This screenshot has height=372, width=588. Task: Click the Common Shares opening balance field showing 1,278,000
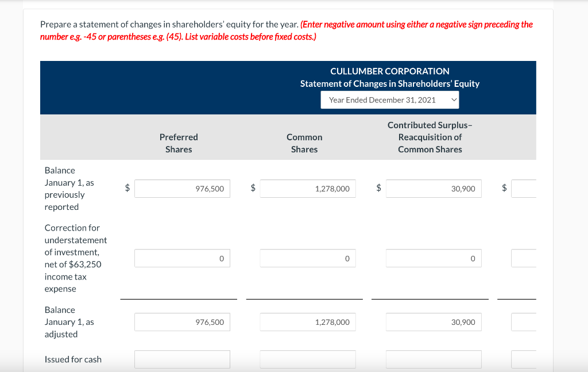[308, 188]
